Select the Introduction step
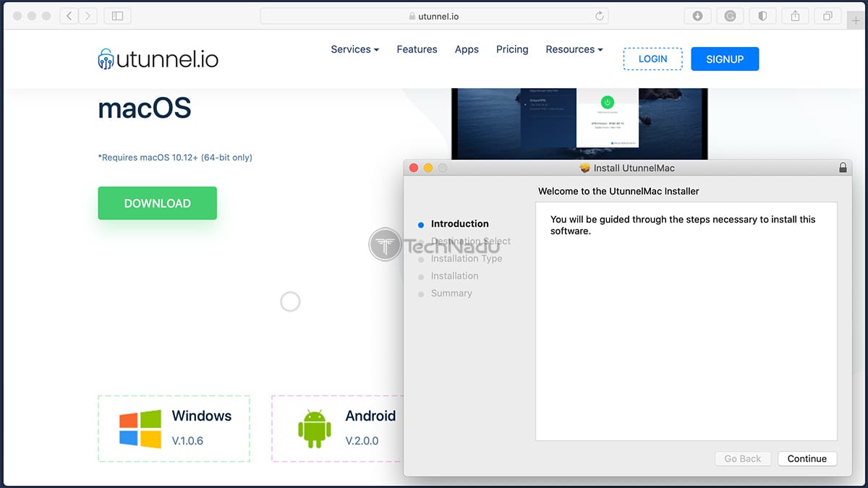The image size is (868, 488). click(x=460, y=224)
